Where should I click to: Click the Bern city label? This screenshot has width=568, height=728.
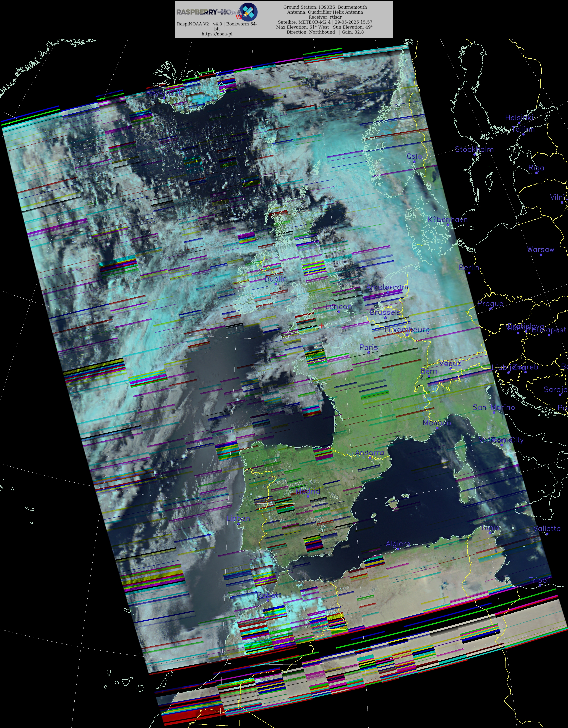point(429,371)
